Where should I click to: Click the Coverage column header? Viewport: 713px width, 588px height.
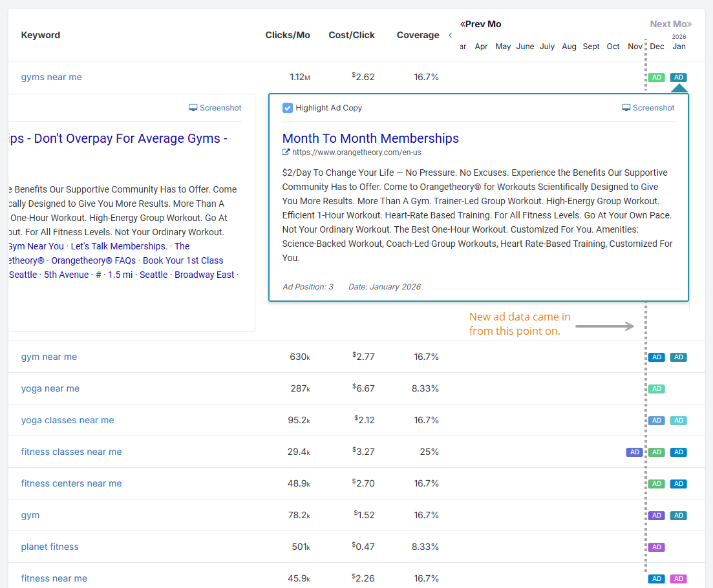(418, 35)
